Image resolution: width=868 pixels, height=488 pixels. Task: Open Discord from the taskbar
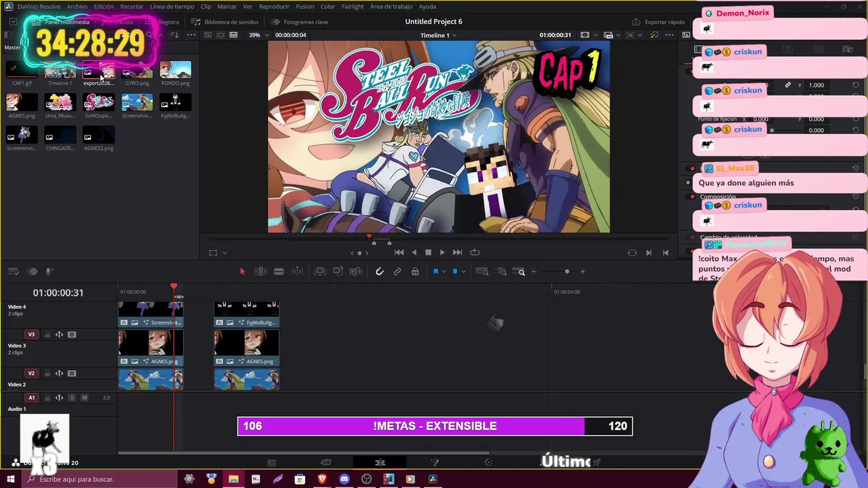tap(344, 479)
